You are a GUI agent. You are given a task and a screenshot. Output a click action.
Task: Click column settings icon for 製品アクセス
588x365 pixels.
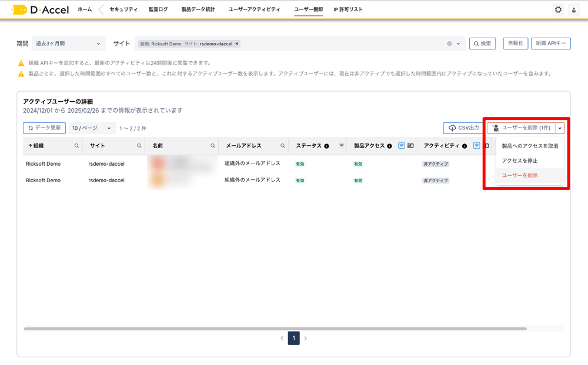pos(410,146)
